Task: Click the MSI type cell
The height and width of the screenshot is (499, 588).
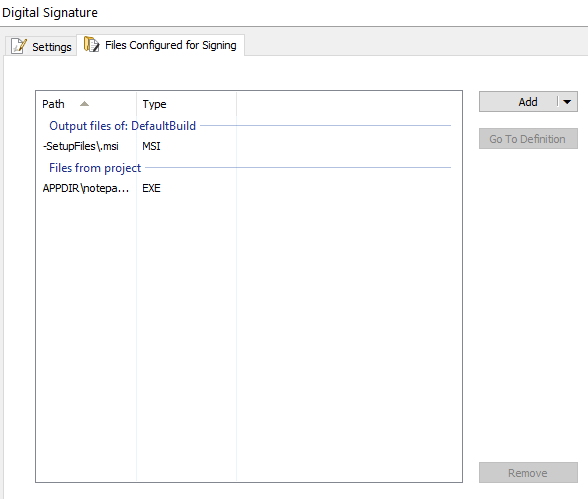Action: pos(151,146)
